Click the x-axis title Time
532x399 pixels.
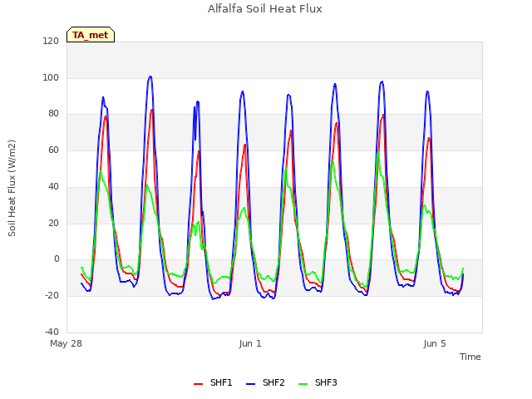click(x=470, y=357)
